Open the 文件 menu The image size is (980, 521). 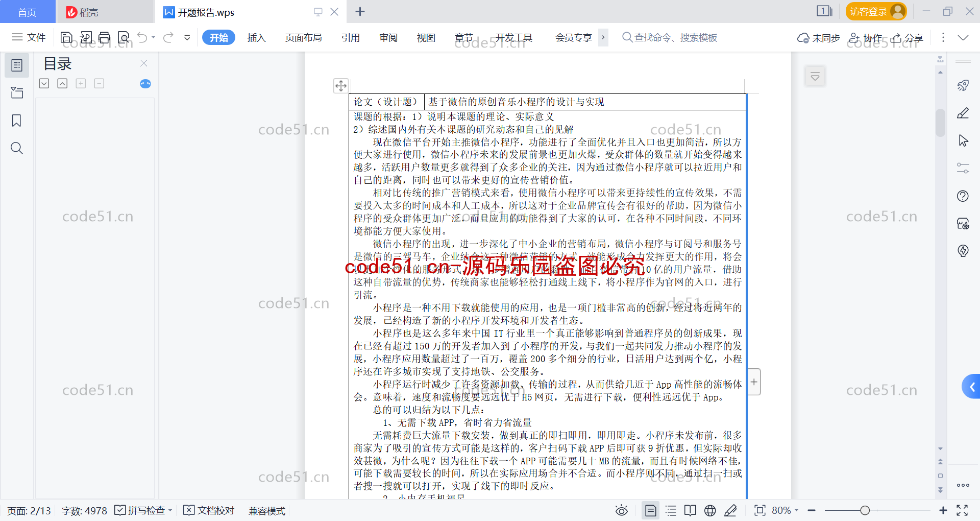pos(29,37)
